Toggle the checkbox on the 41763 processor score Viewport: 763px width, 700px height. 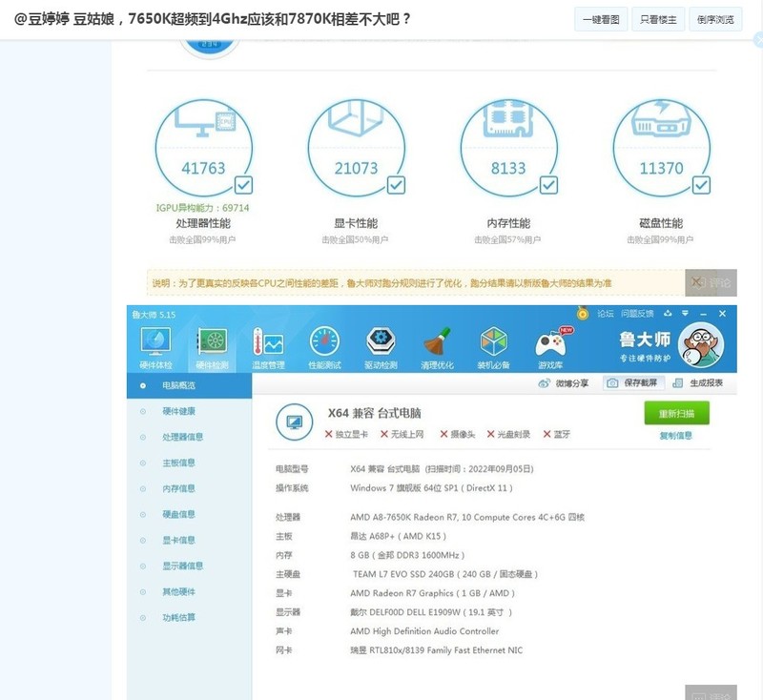click(243, 185)
